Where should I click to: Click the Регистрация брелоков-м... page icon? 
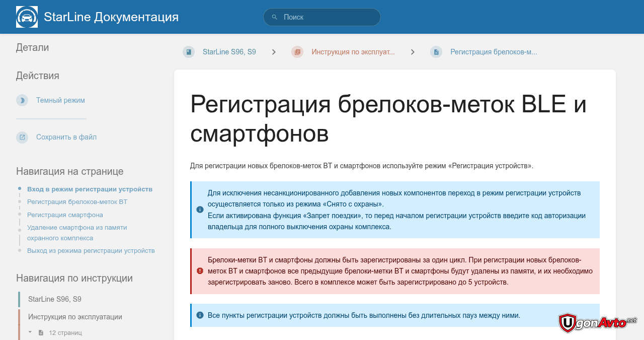(436, 52)
